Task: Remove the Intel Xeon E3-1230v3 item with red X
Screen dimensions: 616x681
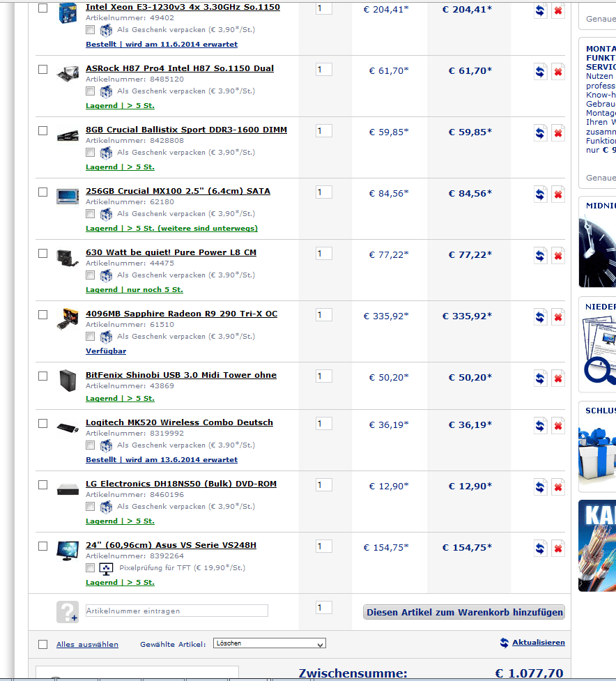Action: point(558,10)
